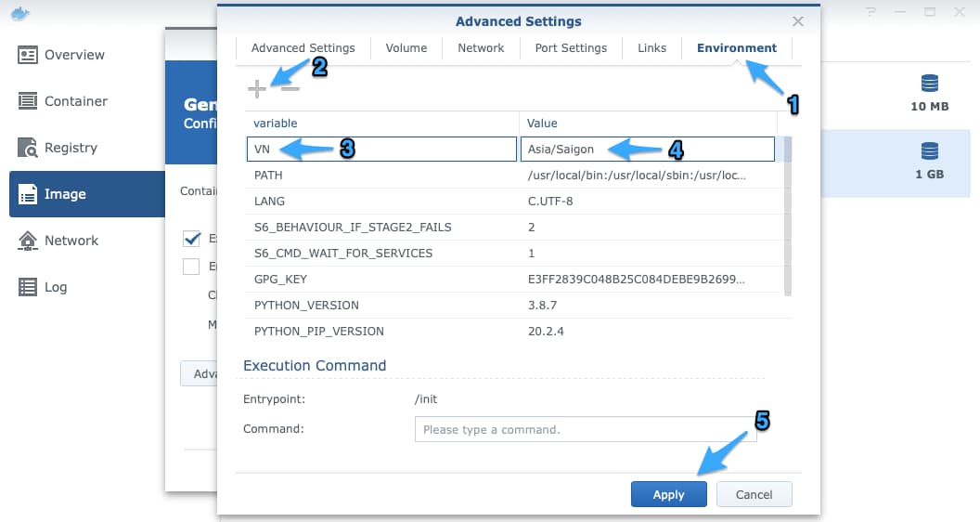The height and width of the screenshot is (522, 980).
Task: Click the 10 MB database icon
Action: click(x=929, y=85)
